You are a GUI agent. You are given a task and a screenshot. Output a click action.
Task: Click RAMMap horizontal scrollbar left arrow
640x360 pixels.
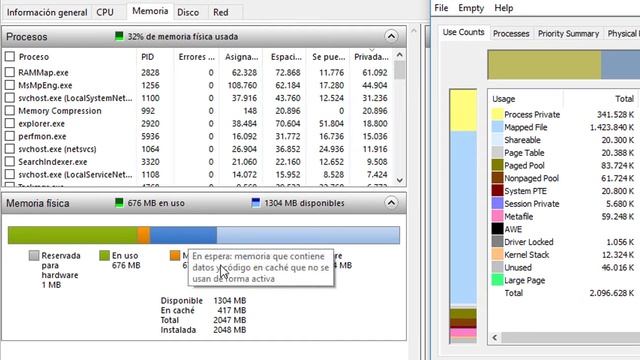click(495, 338)
